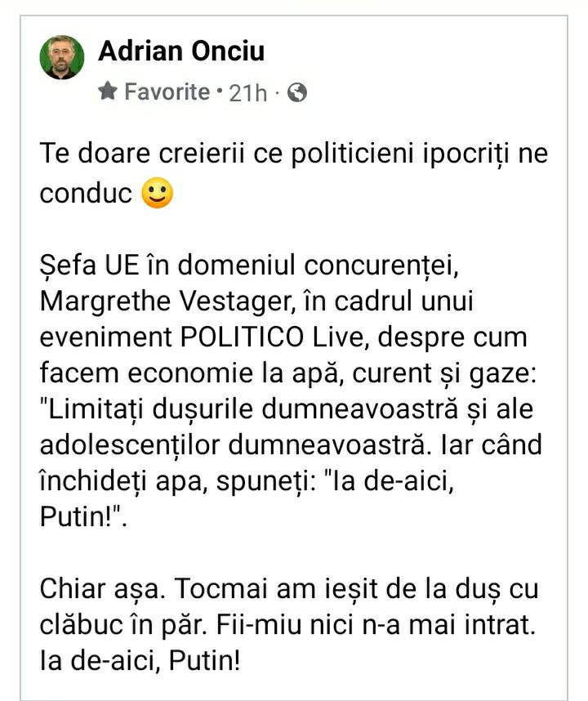Click Adrian Onciu's profile picture
588x701 pixels.
point(61,59)
